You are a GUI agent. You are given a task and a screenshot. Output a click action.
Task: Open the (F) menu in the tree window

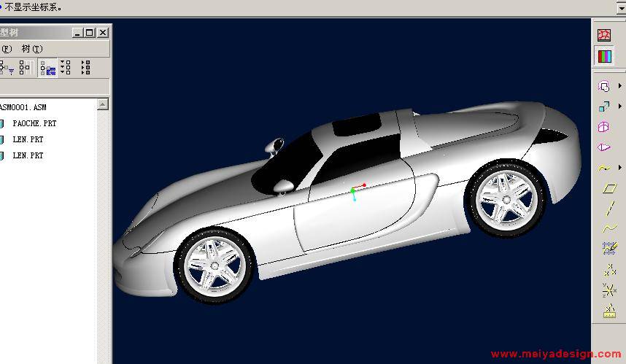point(7,49)
